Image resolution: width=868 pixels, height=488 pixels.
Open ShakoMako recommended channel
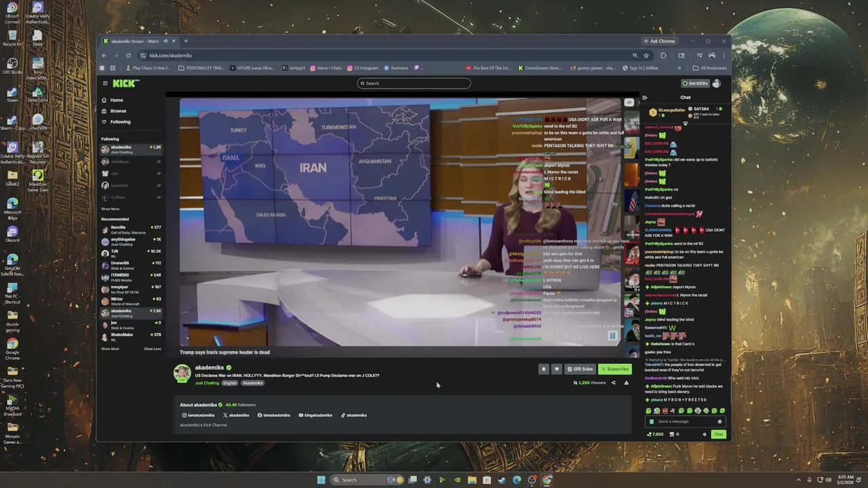131,335
